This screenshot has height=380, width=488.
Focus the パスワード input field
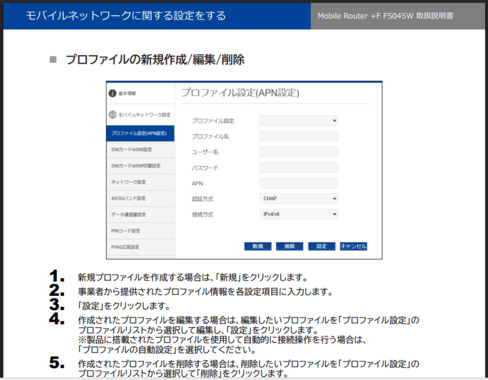coord(299,167)
